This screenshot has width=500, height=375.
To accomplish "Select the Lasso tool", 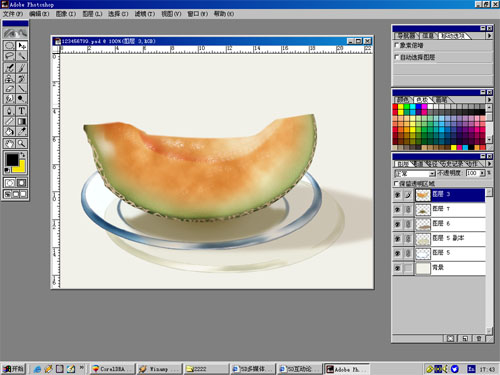I will (9, 56).
